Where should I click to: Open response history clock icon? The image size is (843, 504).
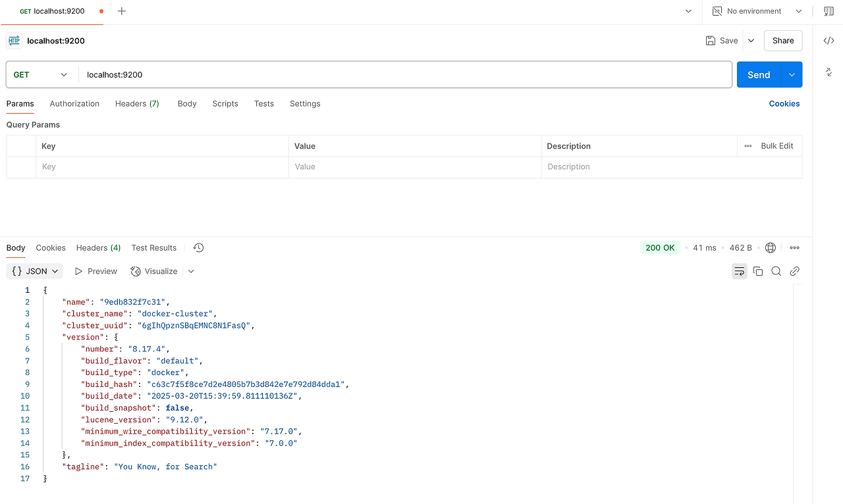point(198,248)
